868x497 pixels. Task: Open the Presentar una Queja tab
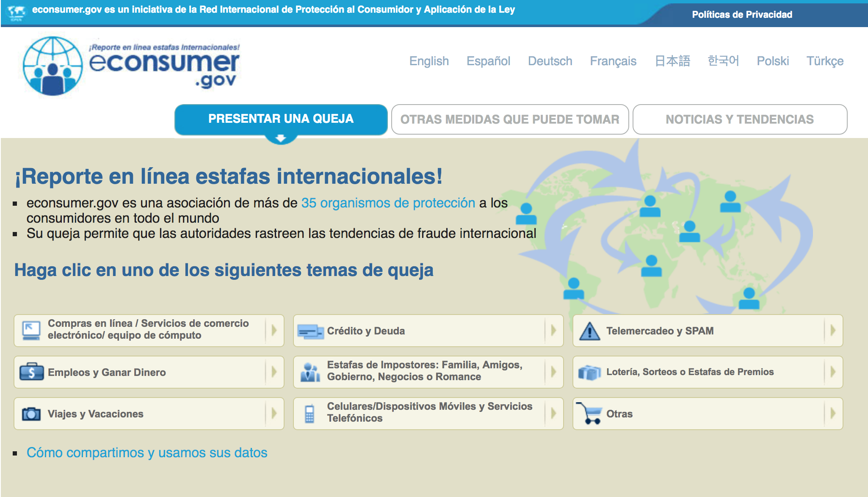pos(281,119)
